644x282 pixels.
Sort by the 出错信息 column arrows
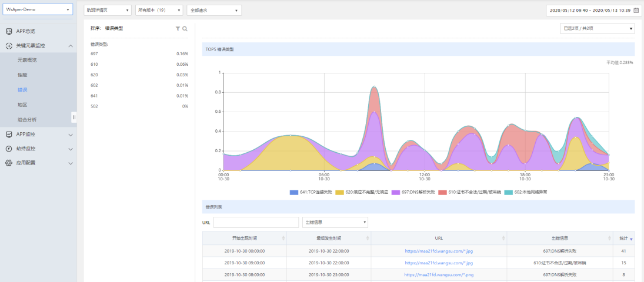(x=609, y=239)
